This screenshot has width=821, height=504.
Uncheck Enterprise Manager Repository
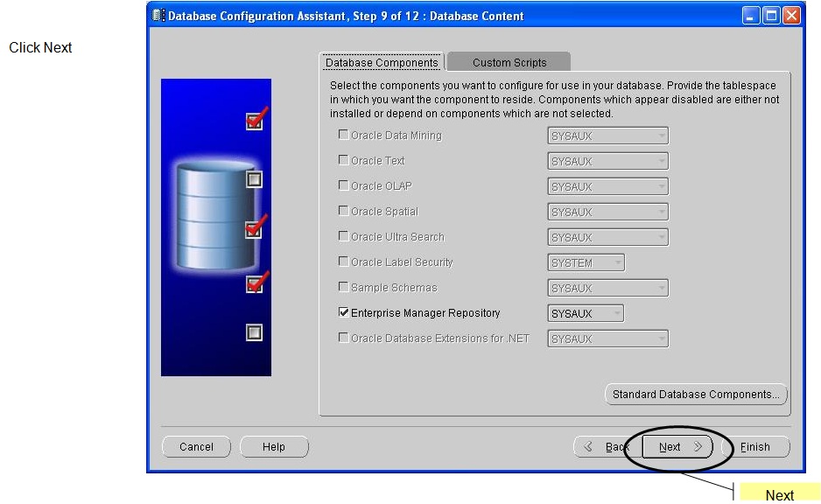(343, 312)
